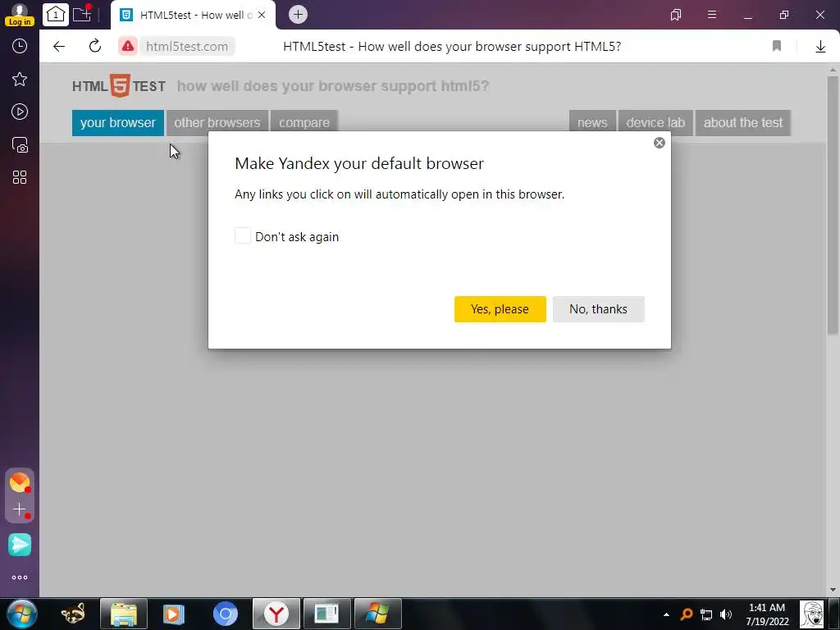840x630 pixels.
Task: Close the HTML5test tab
Action: pos(262,15)
